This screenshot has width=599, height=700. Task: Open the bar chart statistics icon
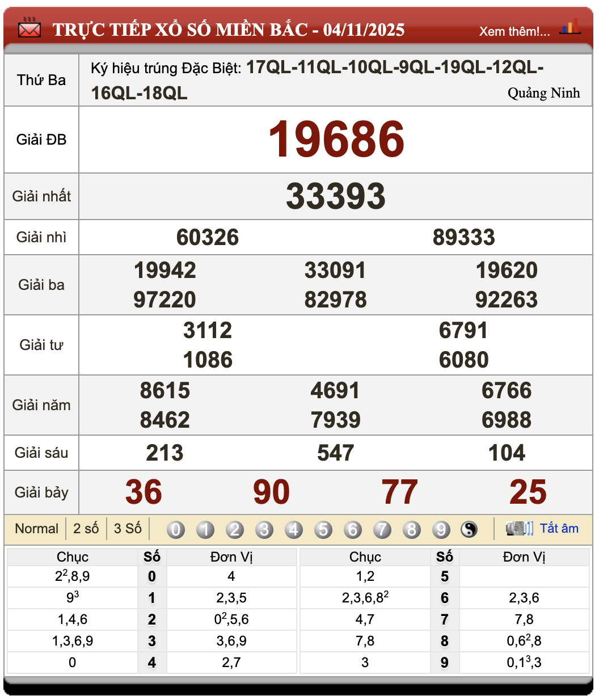[570, 27]
